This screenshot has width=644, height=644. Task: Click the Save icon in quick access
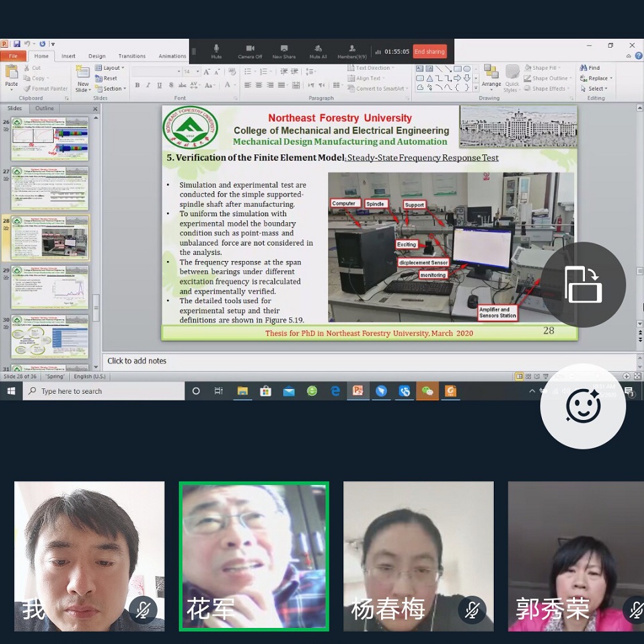coord(17,44)
